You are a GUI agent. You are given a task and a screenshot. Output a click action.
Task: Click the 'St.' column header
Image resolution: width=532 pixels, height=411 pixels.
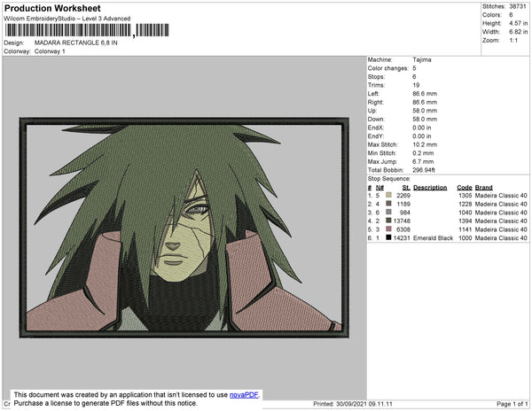pyautogui.click(x=406, y=188)
